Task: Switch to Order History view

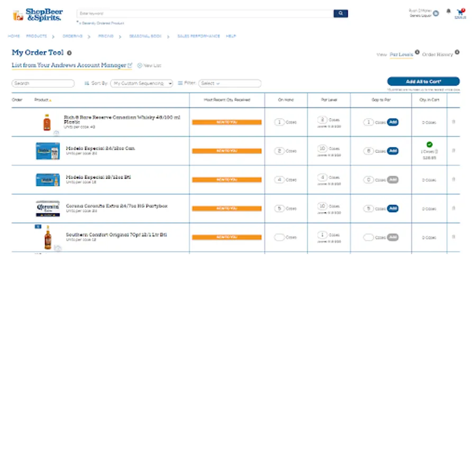Action: pyautogui.click(x=437, y=54)
